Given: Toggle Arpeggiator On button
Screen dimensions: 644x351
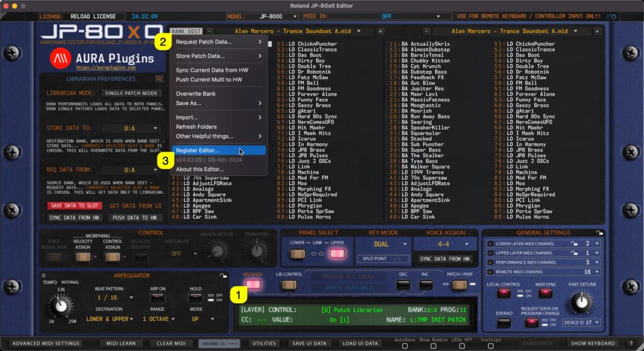Looking at the screenshot, I should coord(157,297).
